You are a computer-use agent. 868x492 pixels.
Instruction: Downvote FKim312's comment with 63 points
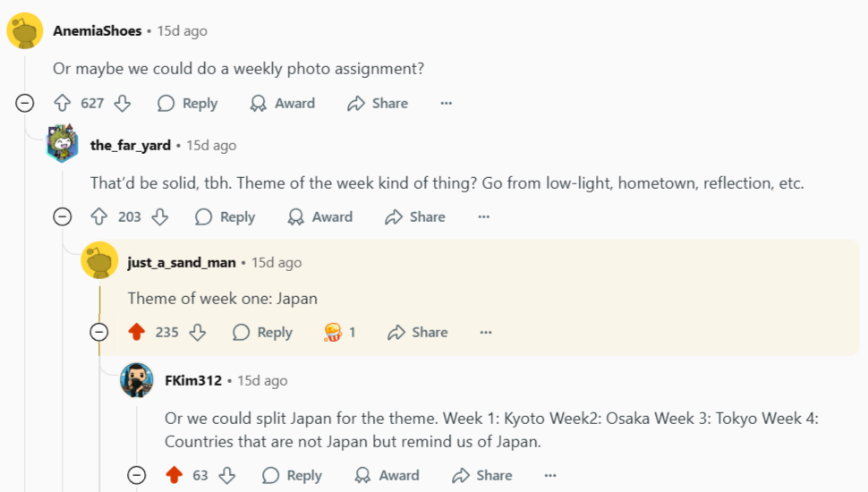pos(226,475)
